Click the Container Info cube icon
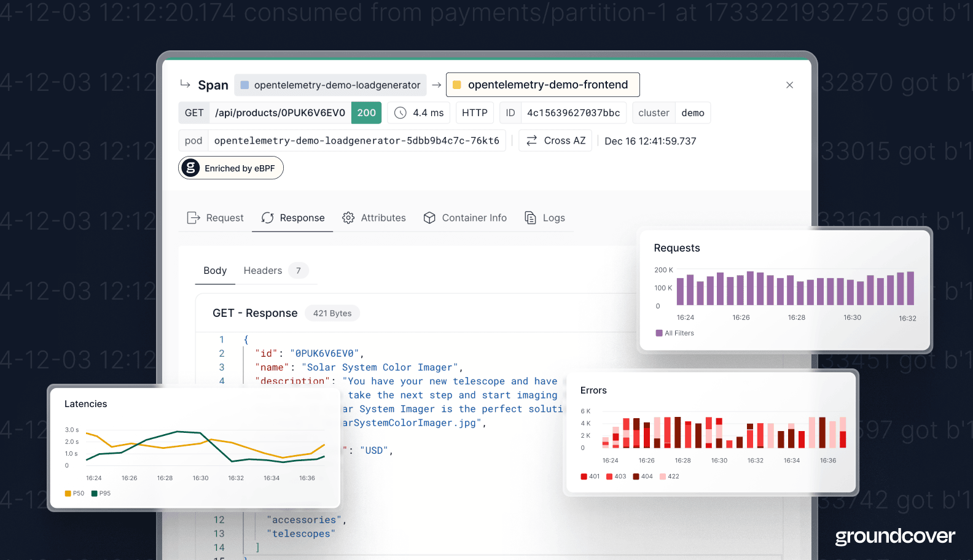 coord(429,218)
